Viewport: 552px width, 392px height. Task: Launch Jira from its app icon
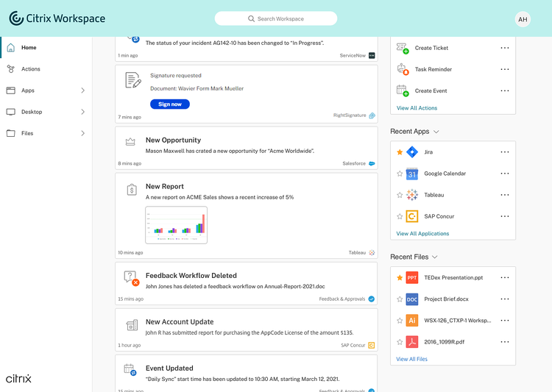click(412, 152)
